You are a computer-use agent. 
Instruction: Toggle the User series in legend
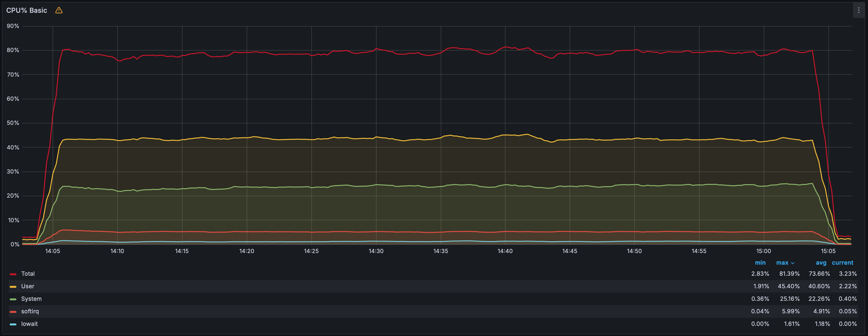(28, 286)
